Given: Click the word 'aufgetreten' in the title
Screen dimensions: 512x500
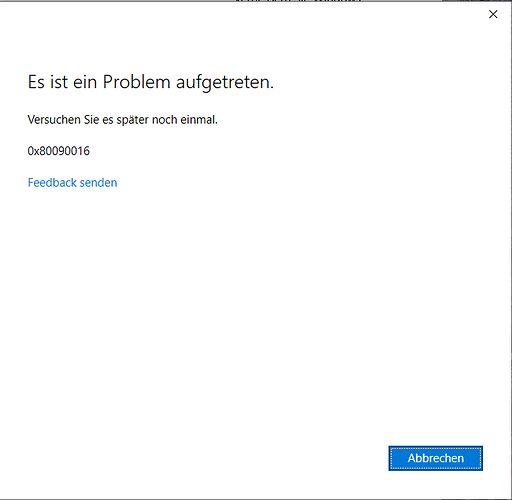Looking at the screenshot, I should (x=223, y=82).
